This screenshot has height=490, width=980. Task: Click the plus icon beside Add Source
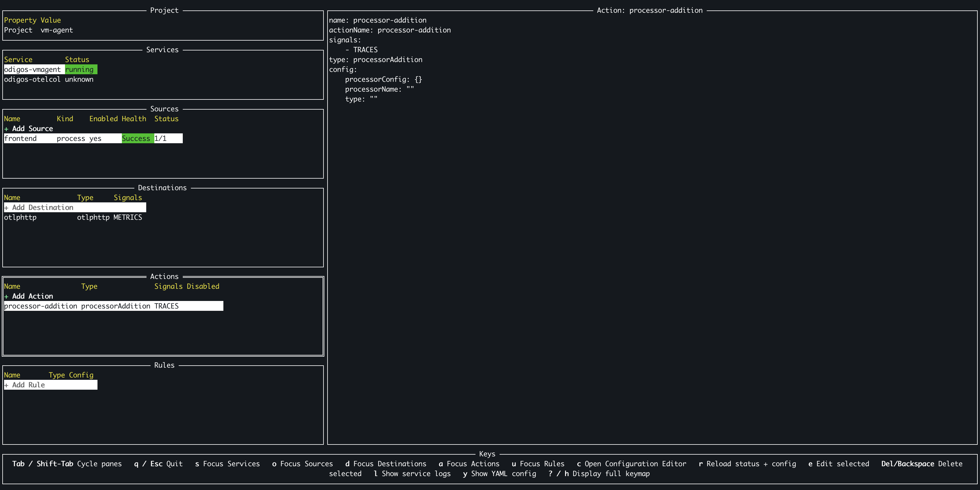click(6, 129)
